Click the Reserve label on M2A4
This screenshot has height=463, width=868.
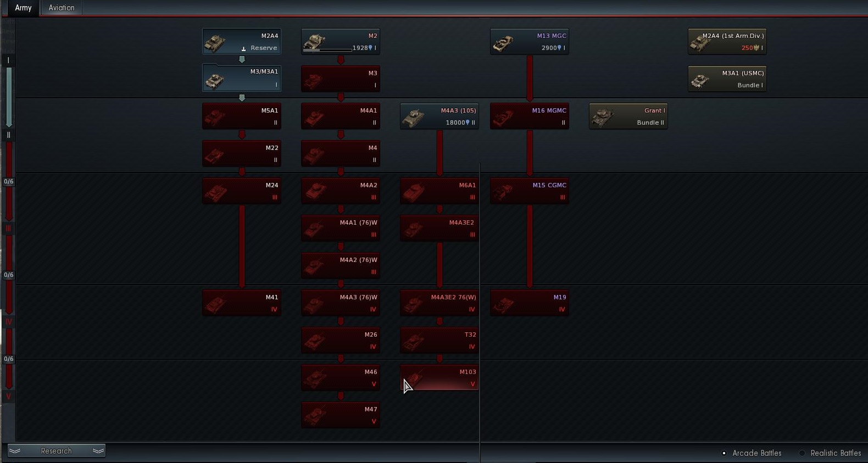click(x=264, y=48)
